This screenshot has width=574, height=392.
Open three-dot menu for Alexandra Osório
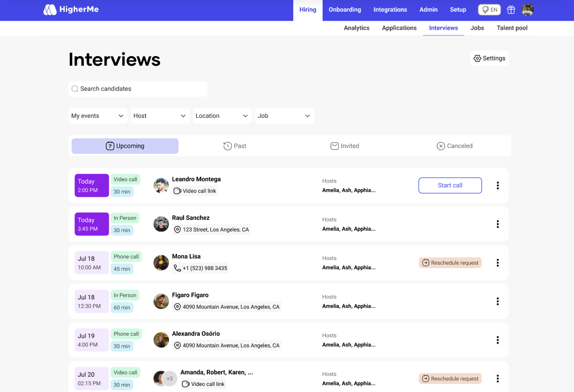click(498, 340)
